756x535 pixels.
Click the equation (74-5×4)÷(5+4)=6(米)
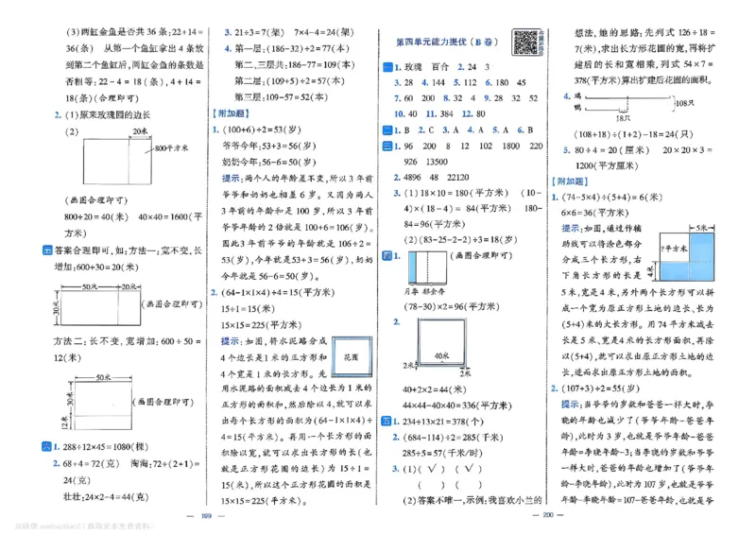(611, 198)
